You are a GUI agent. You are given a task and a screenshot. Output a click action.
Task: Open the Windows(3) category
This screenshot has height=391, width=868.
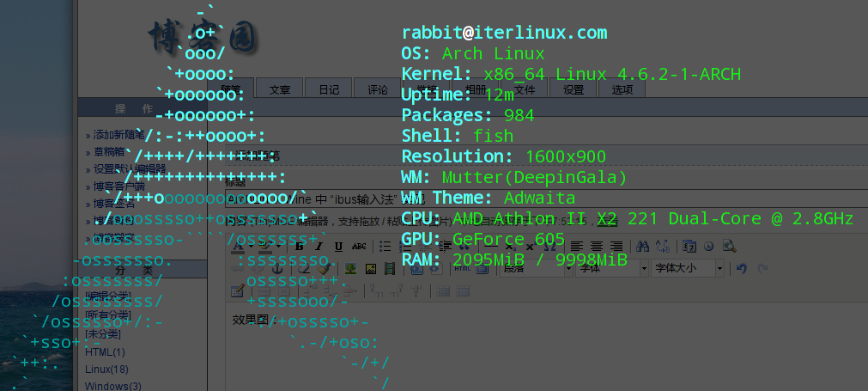click(x=113, y=386)
